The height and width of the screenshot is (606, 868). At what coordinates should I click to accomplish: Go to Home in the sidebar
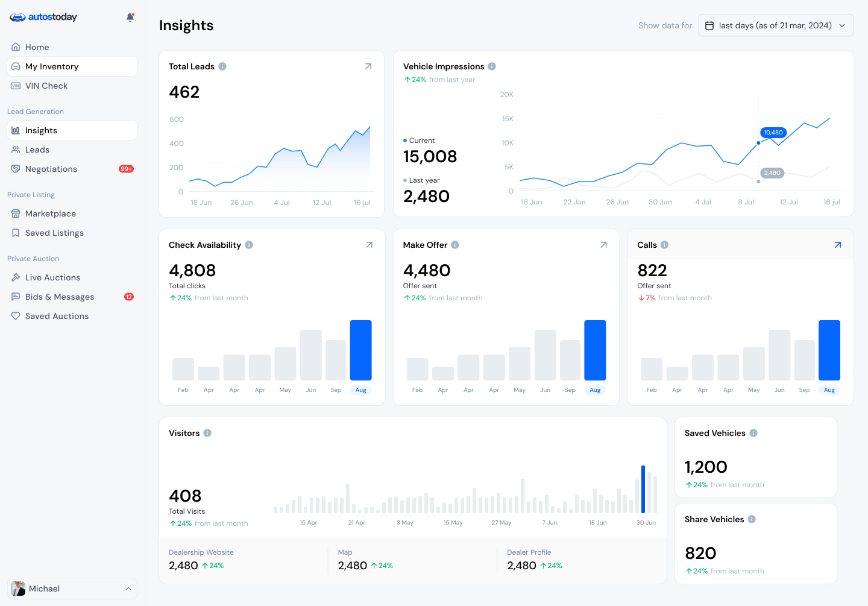point(72,47)
